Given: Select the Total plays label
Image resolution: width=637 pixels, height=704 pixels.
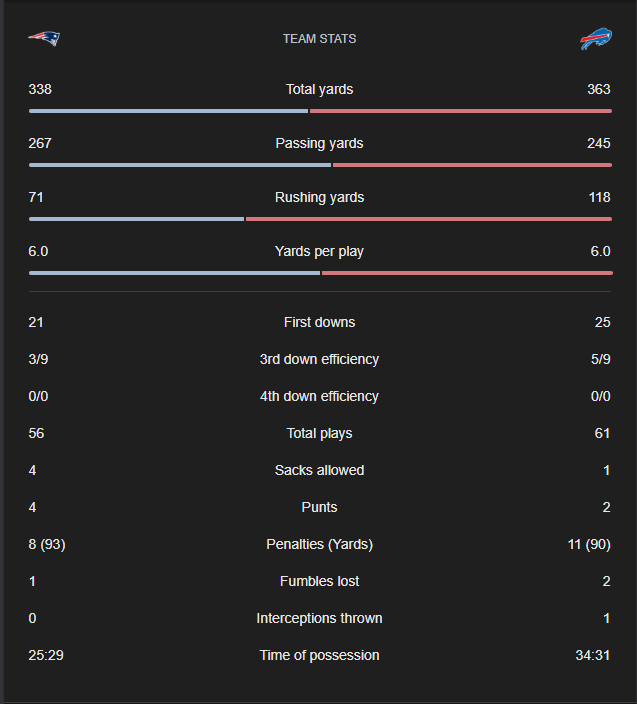Looking at the screenshot, I should [x=319, y=433].
